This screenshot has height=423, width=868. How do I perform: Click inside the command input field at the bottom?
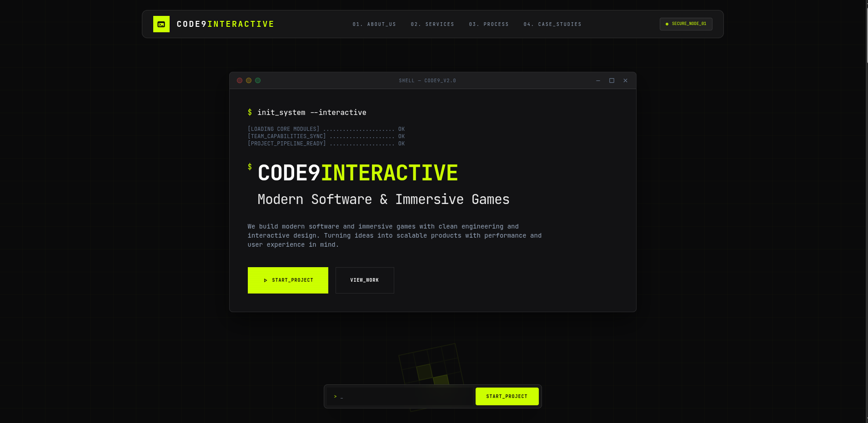point(400,396)
